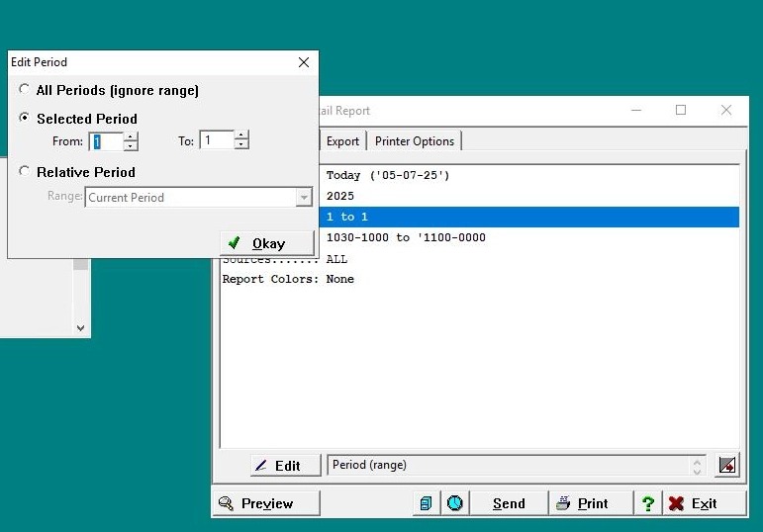The height and width of the screenshot is (532, 763).
Task: Close the Report window
Action: [726, 111]
